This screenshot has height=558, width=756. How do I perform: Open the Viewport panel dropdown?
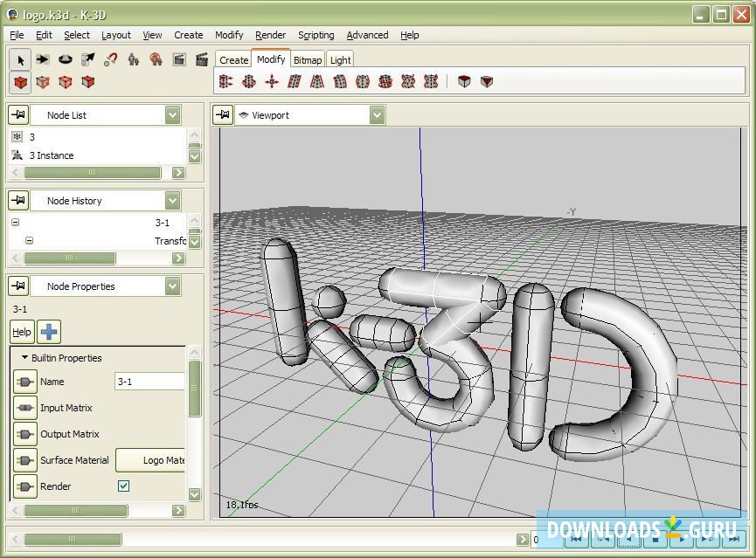(377, 115)
